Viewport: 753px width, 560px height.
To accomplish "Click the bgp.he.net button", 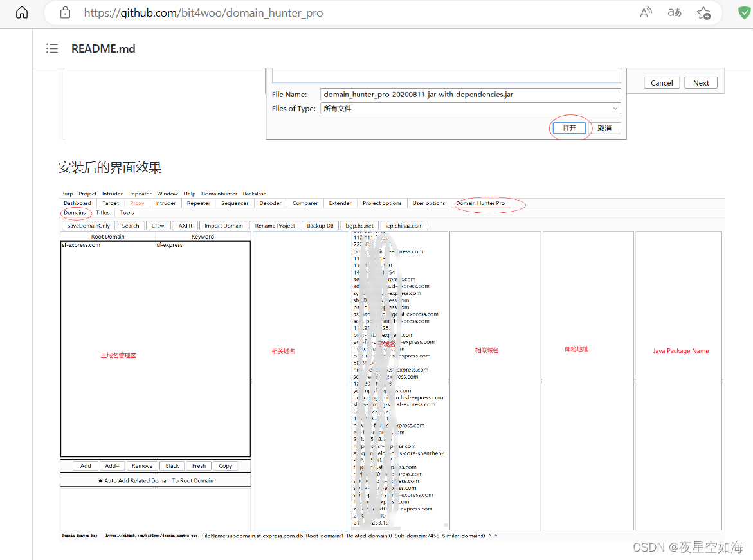I will pos(359,226).
